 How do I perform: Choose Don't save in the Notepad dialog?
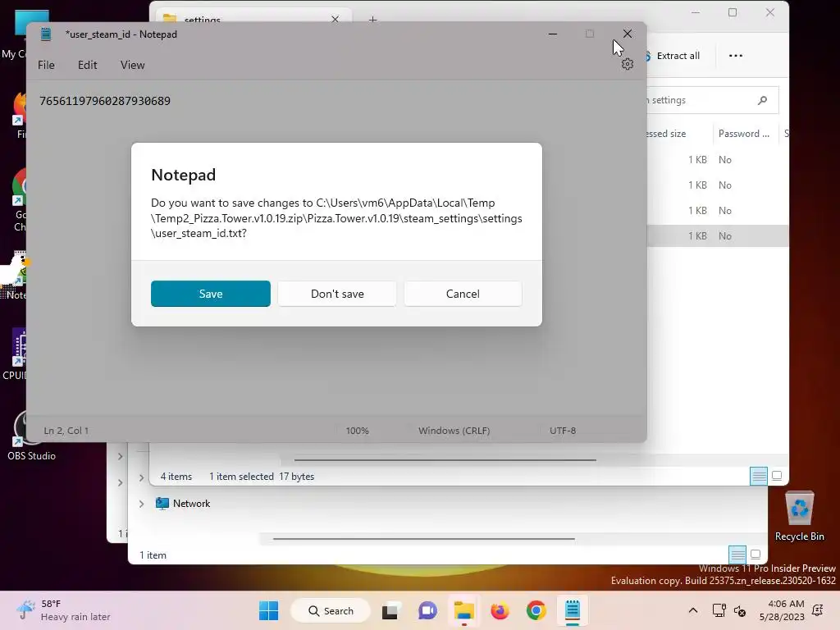337,294
